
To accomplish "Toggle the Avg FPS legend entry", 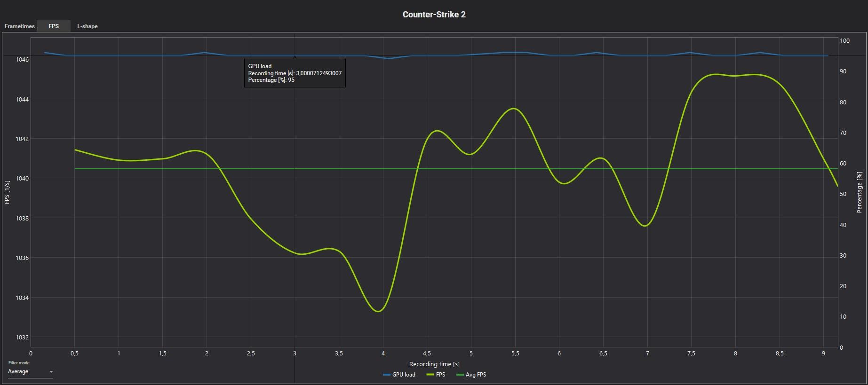I will 471,375.
